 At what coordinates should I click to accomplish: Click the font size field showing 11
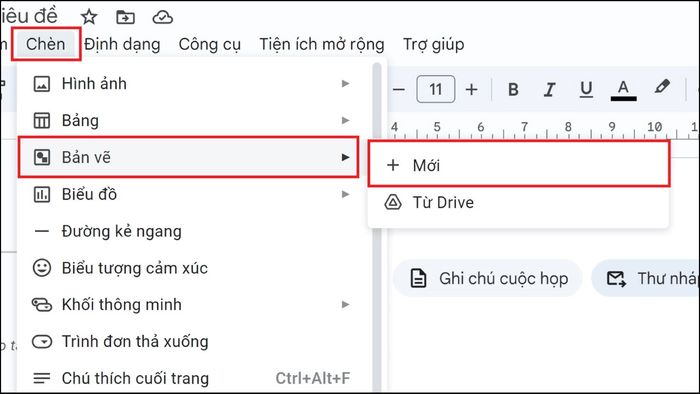(436, 89)
